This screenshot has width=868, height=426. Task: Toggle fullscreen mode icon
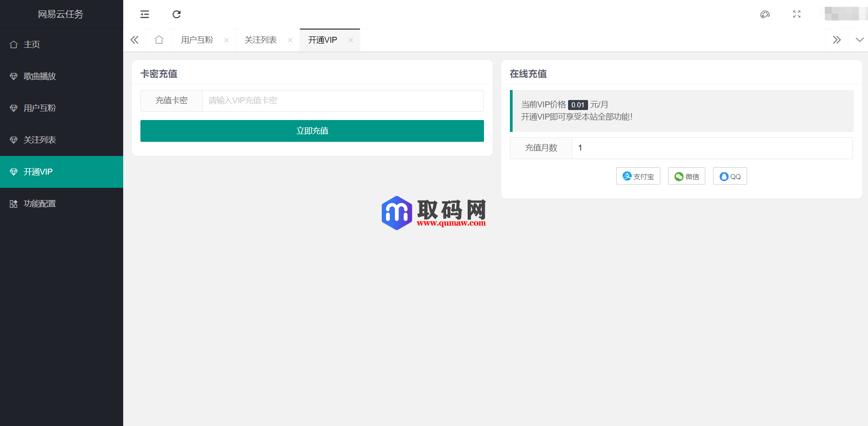coord(797,14)
